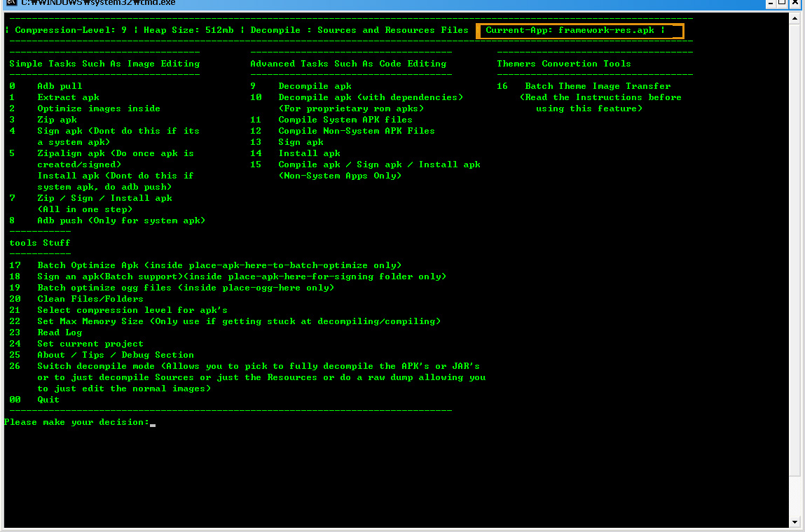
Task: Select the 'Adb pull' menu option
Action: [x=60, y=86]
